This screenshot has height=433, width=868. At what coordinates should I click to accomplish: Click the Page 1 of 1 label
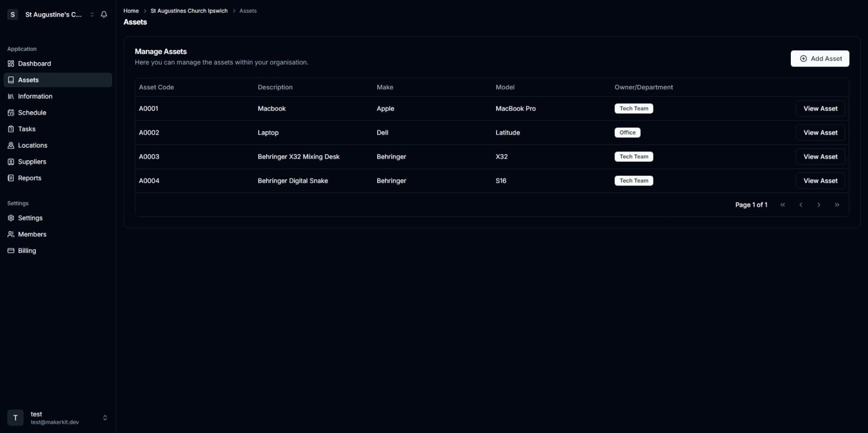click(x=751, y=205)
